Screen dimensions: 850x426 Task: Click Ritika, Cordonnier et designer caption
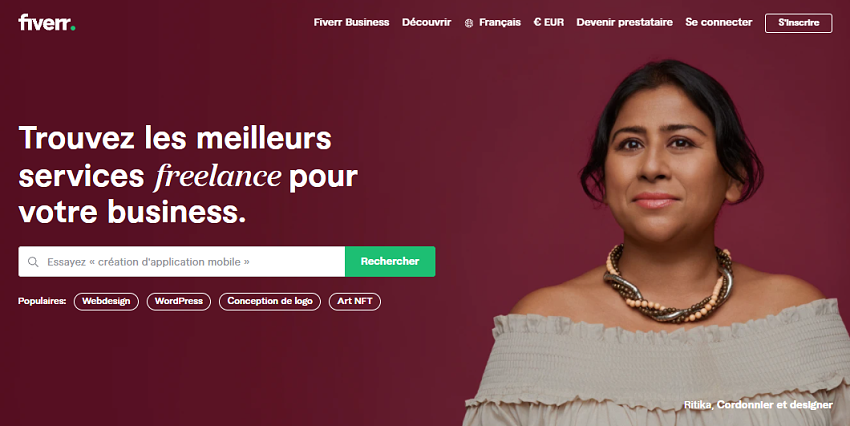click(758, 405)
